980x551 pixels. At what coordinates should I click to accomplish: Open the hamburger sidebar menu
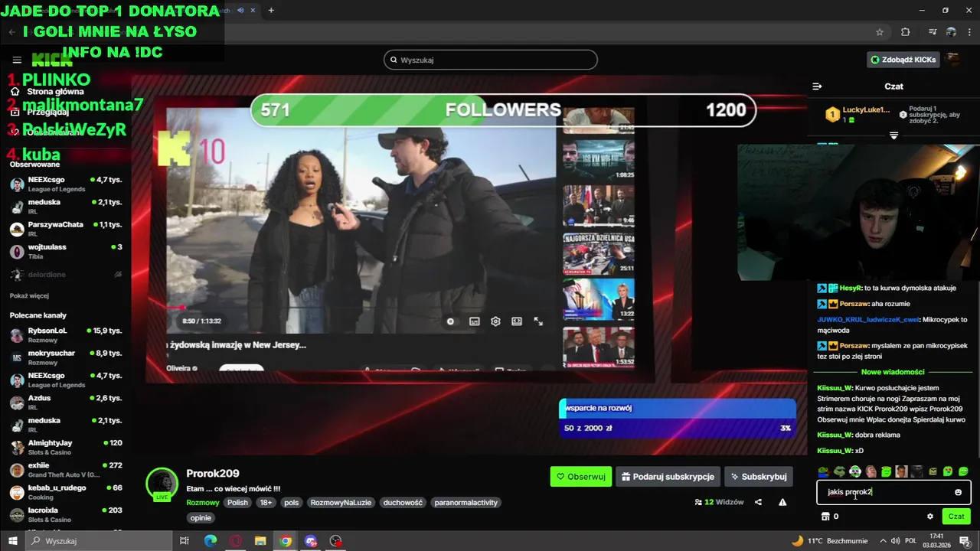(x=17, y=60)
